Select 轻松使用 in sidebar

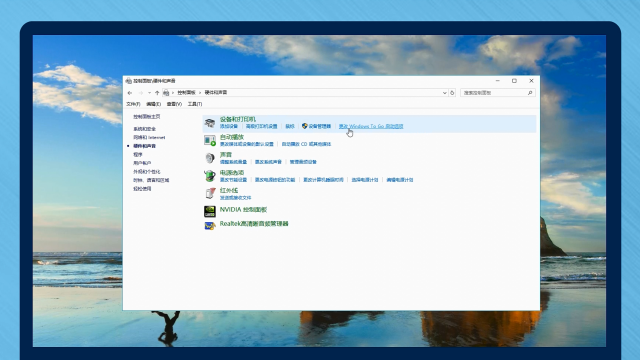coord(142,189)
